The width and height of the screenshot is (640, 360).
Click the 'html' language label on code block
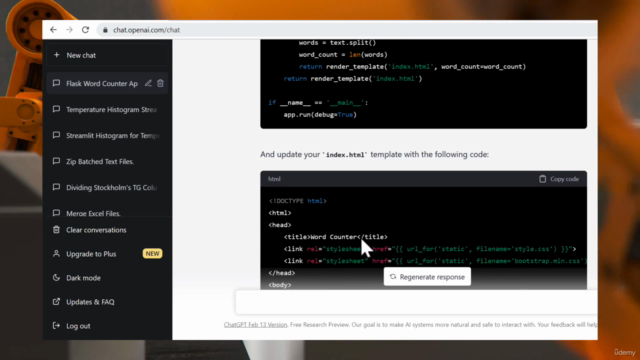point(274,179)
